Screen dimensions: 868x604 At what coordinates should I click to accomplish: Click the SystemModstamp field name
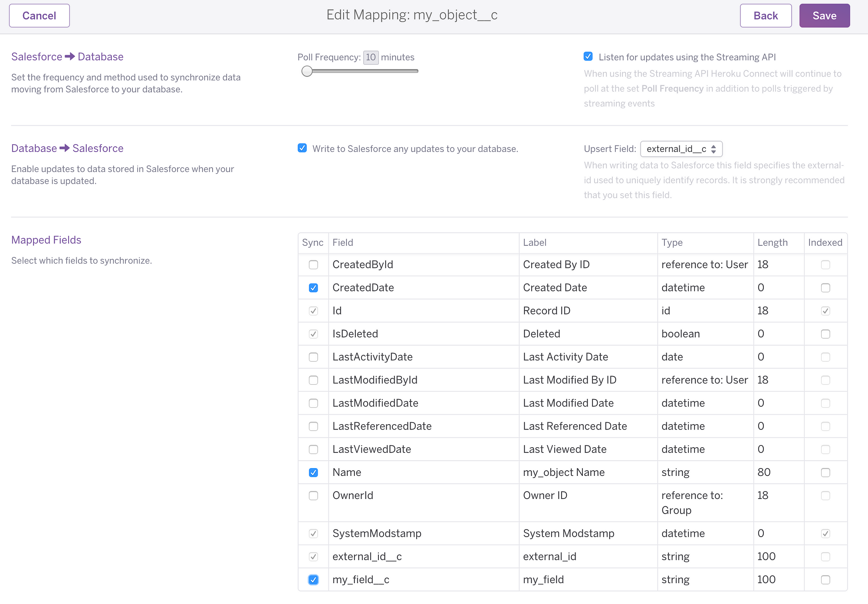[377, 534]
